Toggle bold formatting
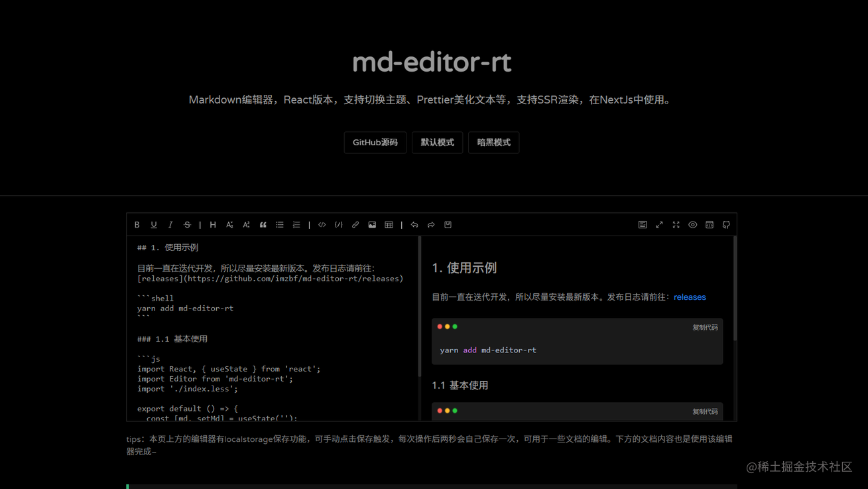This screenshot has width=868, height=489. [137, 225]
